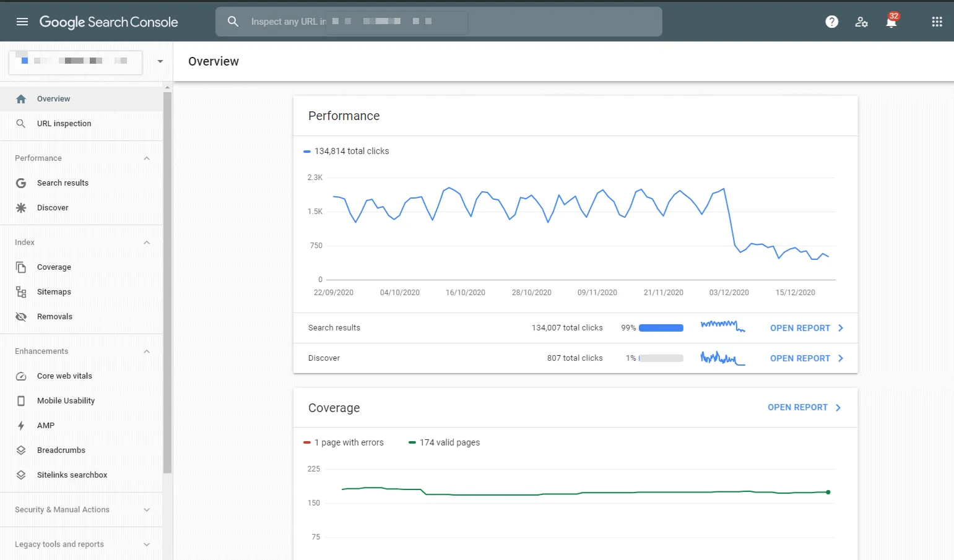
Task: Expand Legacy tools and reports
Action: [147, 544]
